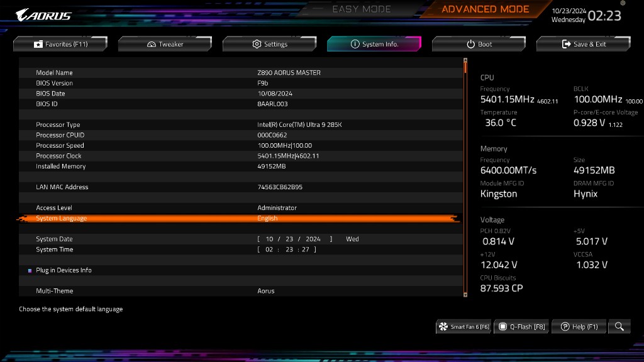644x362 pixels.
Task: Switch to Easy Mode
Action: tap(362, 9)
